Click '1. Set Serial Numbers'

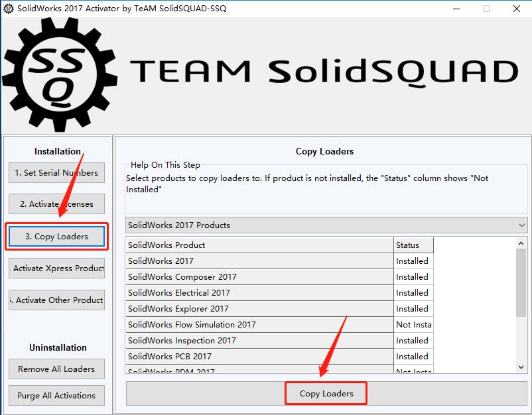[56, 172]
